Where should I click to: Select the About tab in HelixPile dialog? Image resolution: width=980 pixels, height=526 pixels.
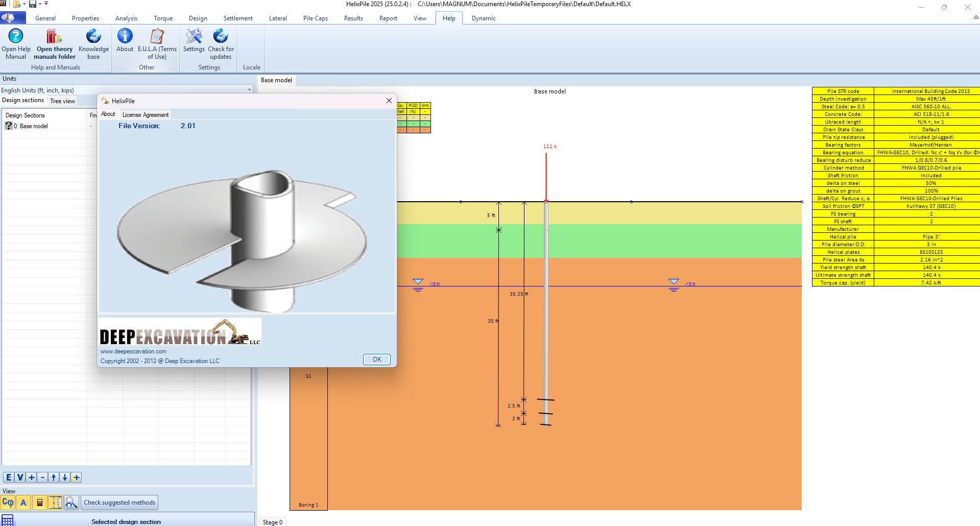[108, 114]
